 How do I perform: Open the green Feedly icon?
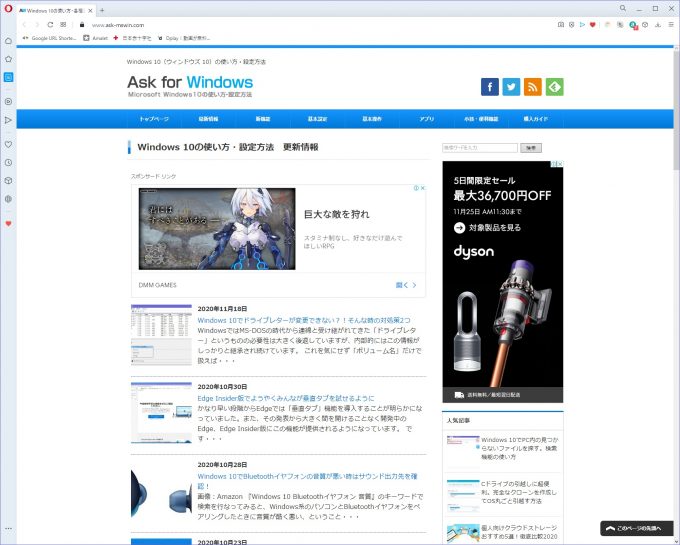[555, 87]
